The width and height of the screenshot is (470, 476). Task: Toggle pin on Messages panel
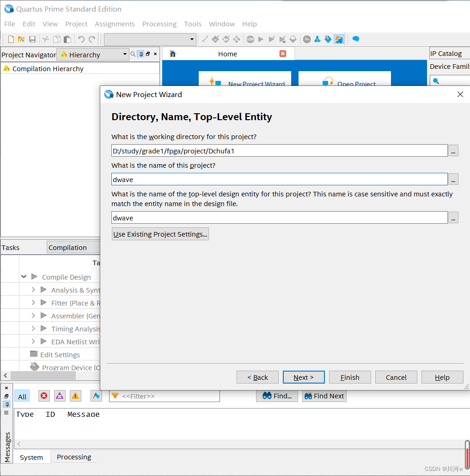6,404
